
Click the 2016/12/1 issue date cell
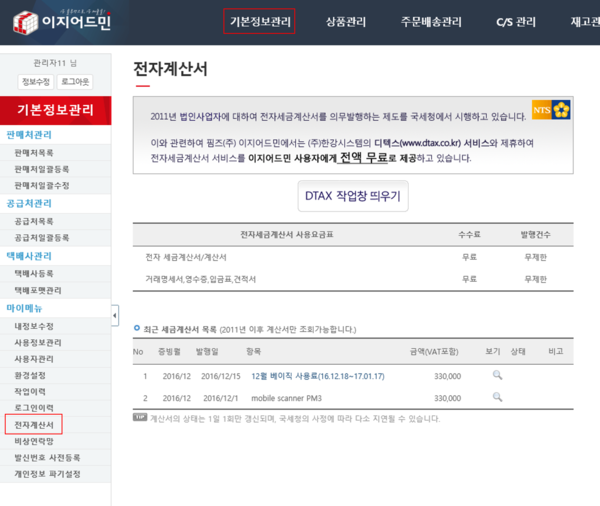click(x=220, y=398)
